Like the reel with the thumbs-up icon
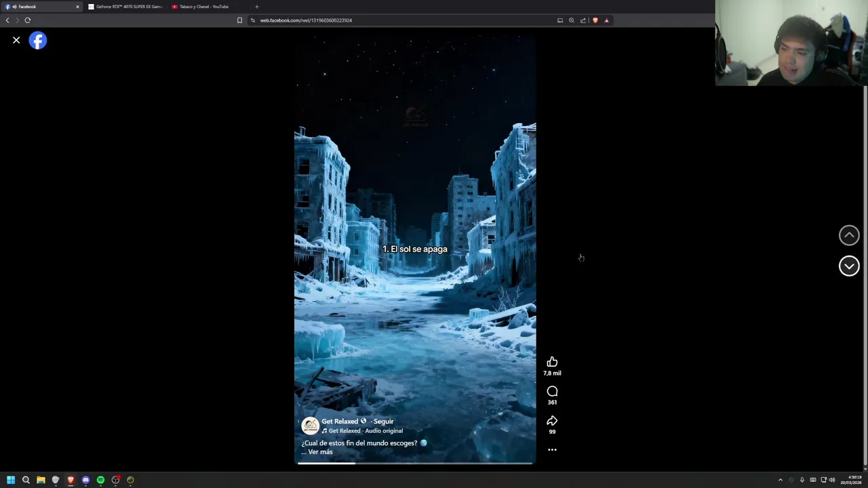The image size is (868, 488). click(552, 362)
